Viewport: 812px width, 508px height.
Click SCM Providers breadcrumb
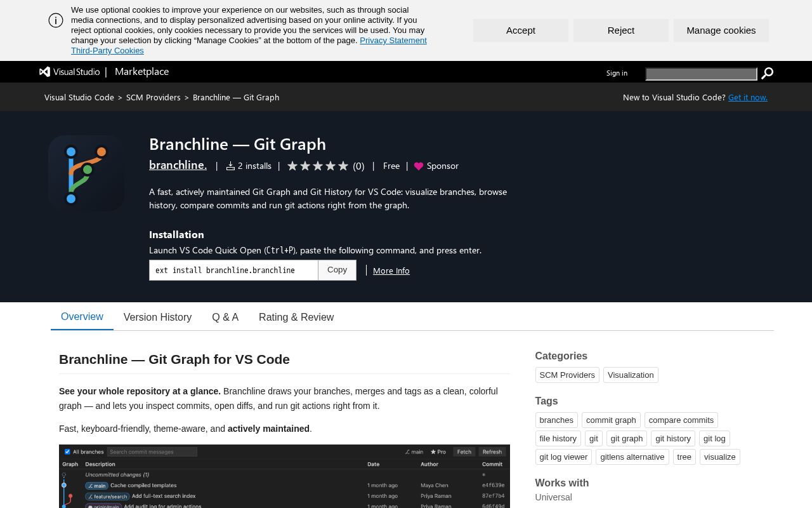point(154,97)
